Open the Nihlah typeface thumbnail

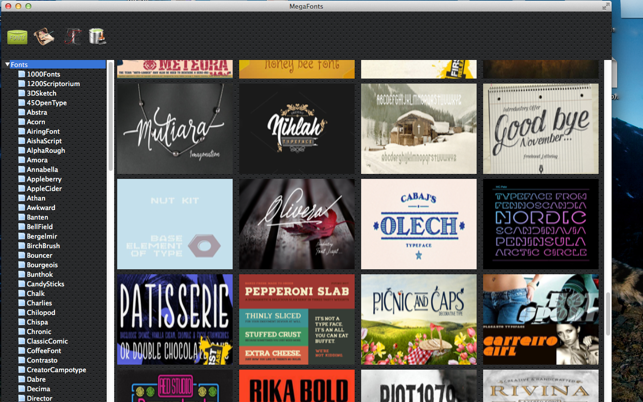[x=297, y=128]
